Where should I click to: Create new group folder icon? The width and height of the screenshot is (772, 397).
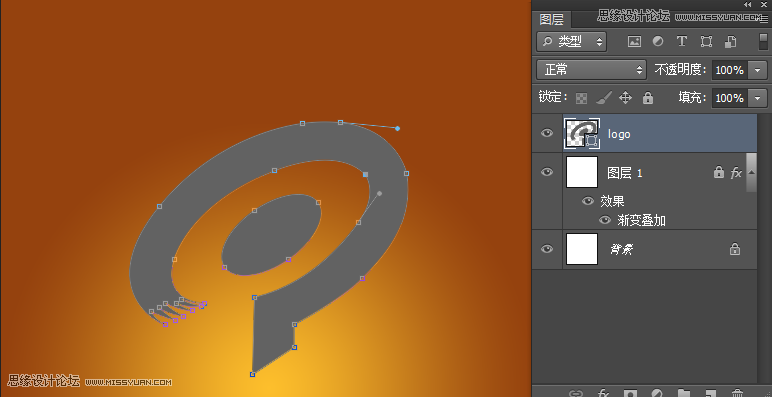pyautogui.click(x=683, y=393)
